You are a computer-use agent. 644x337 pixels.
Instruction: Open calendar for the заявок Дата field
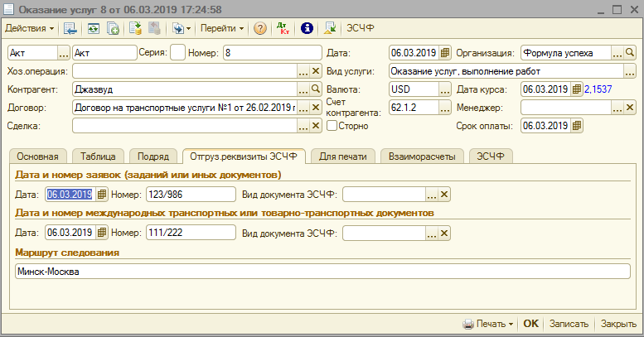click(102, 194)
